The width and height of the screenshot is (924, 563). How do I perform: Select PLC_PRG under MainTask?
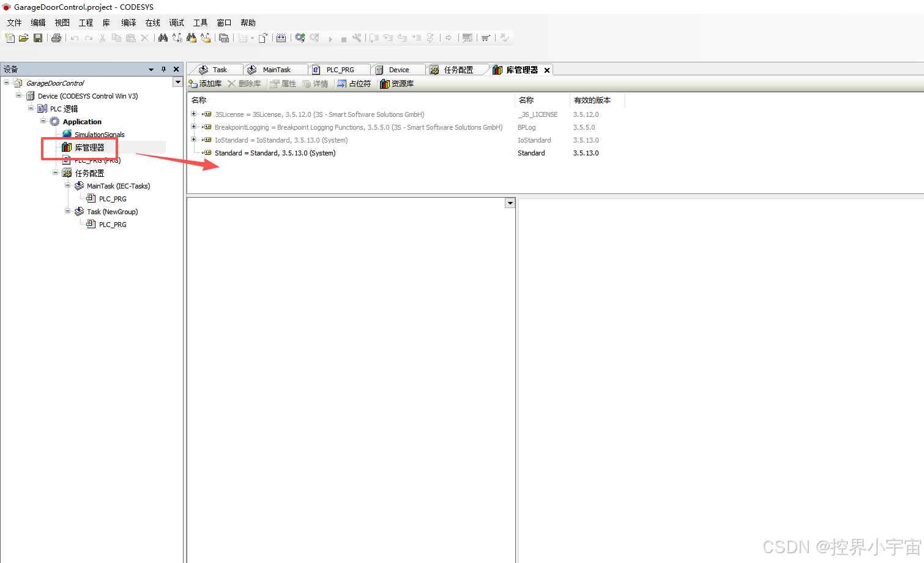[113, 199]
